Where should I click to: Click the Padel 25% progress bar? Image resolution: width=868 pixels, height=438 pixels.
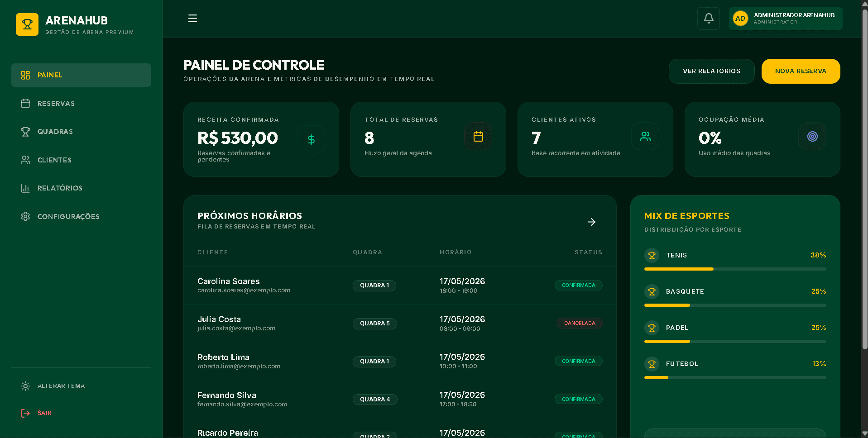tap(735, 341)
